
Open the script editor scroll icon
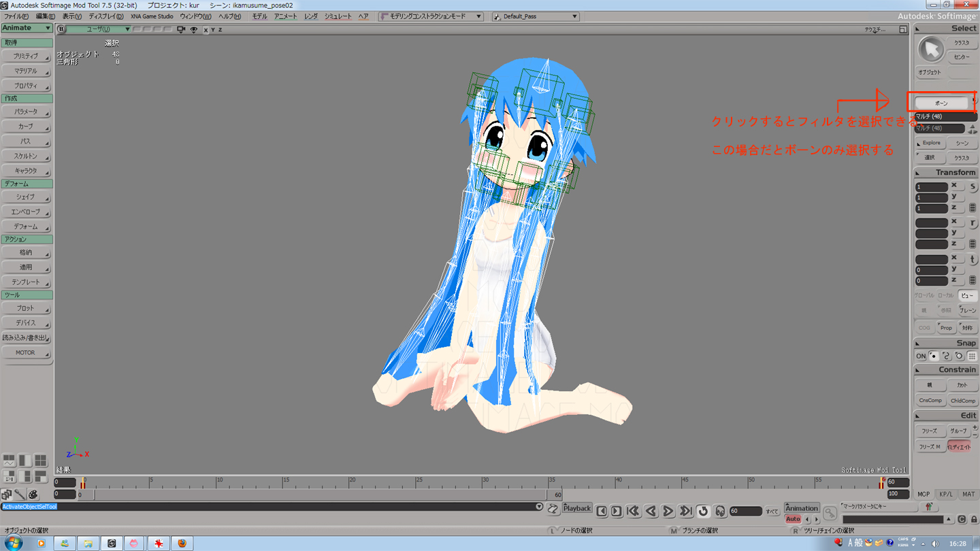coord(553,508)
